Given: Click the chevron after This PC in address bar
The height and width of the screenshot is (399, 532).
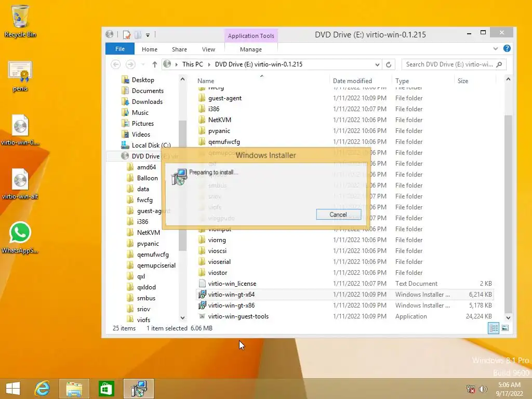Looking at the screenshot, I should (x=209, y=64).
